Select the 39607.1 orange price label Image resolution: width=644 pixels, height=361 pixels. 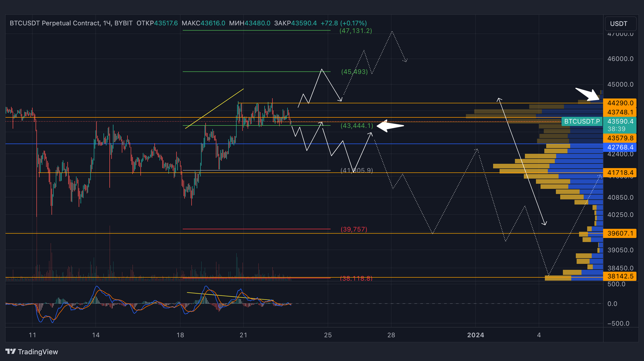[620, 233]
